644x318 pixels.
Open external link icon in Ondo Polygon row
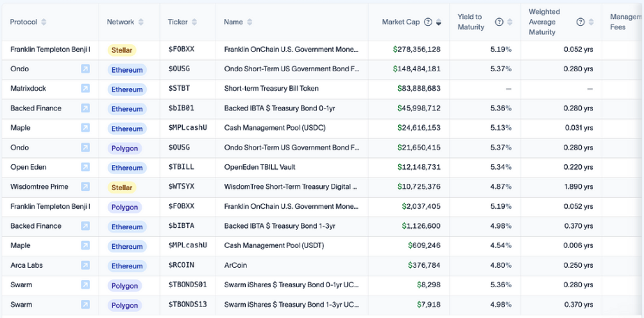[85, 147]
